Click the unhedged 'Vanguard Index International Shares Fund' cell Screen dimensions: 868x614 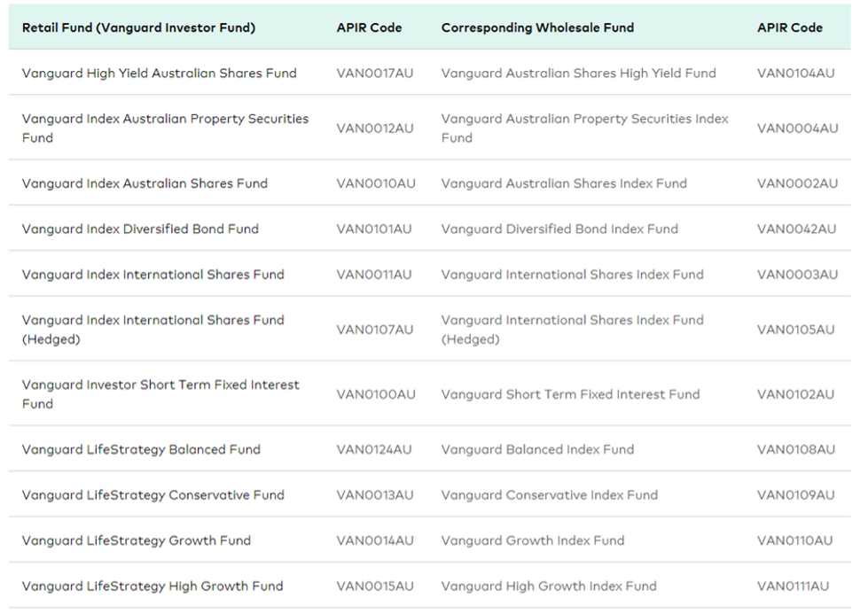pyautogui.click(x=152, y=275)
